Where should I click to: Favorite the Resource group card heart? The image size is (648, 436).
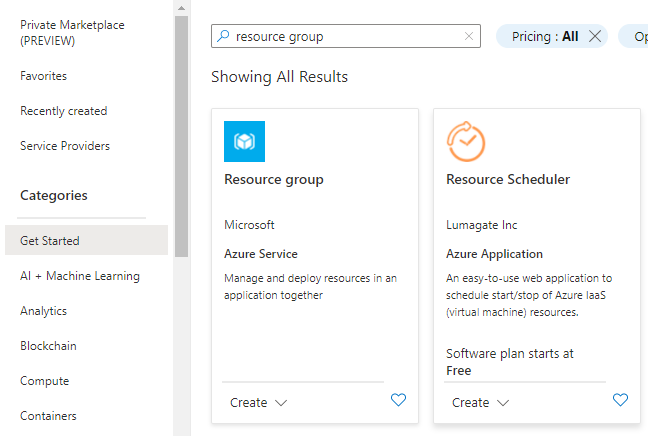tap(398, 400)
